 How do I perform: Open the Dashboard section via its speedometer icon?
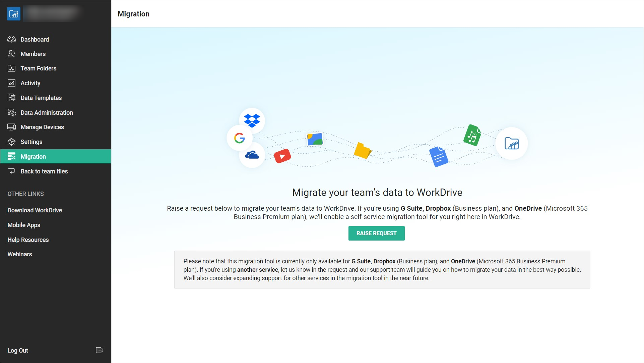11,39
